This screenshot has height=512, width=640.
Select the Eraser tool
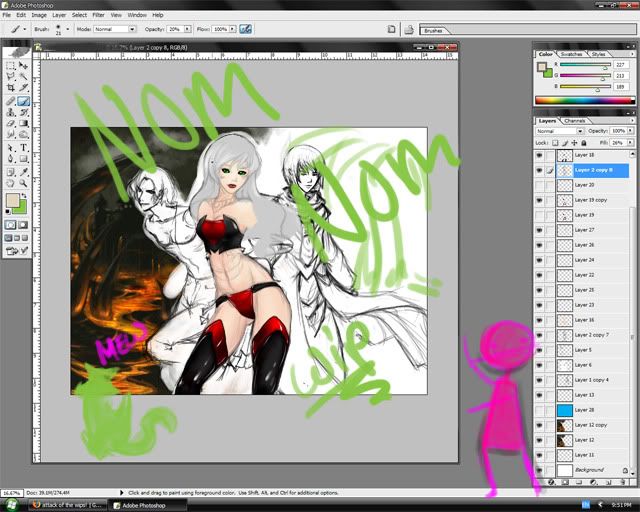tap(11, 123)
